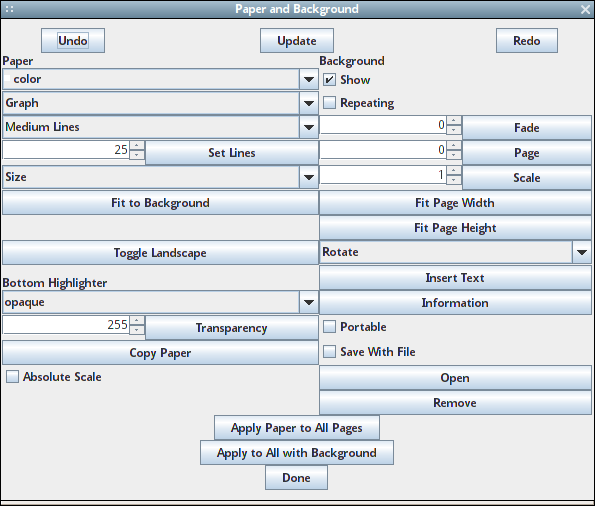The image size is (595, 506).
Task: Click the Done button
Action: tap(296, 478)
